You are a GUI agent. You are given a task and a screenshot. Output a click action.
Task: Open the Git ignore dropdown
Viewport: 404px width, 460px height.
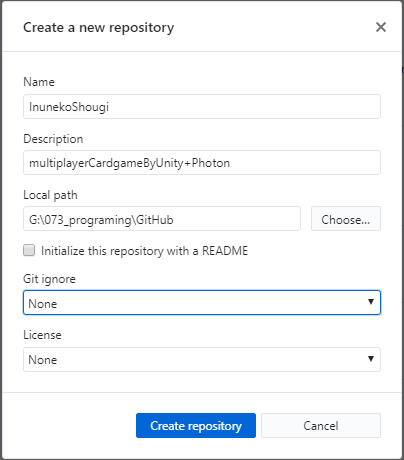202,302
